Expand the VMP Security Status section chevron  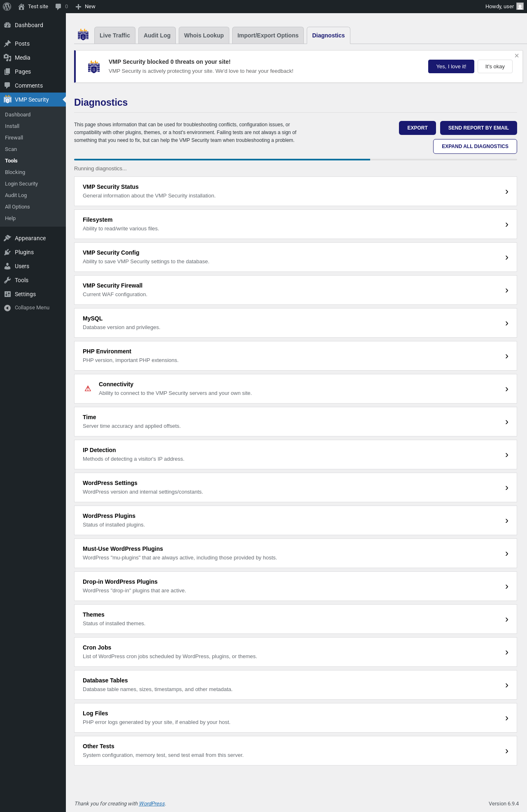click(x=507, y=192)
